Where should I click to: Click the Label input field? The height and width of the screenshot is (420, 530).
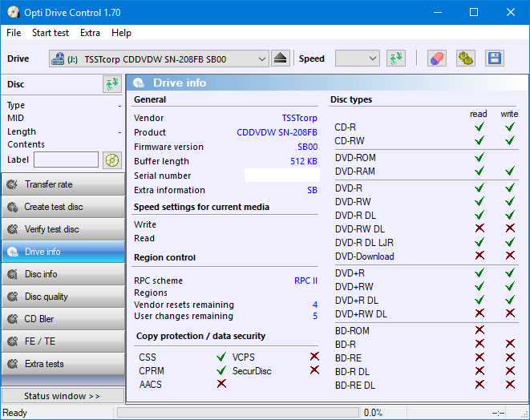[66, 160]
